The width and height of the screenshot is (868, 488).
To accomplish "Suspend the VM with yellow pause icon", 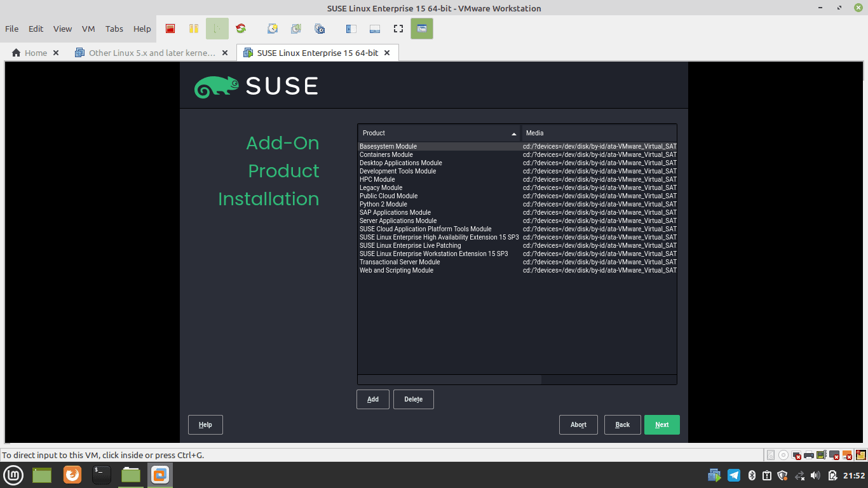I will [x=194, y=29].
